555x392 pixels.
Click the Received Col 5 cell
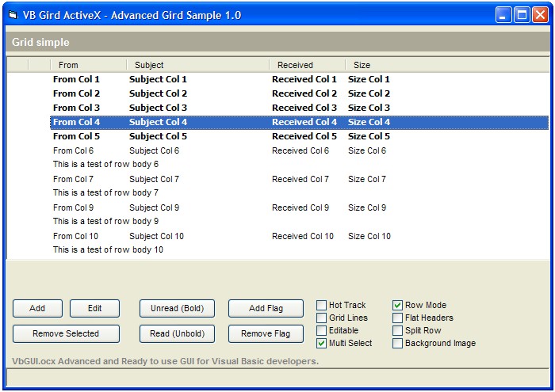(x=304, y=136)
